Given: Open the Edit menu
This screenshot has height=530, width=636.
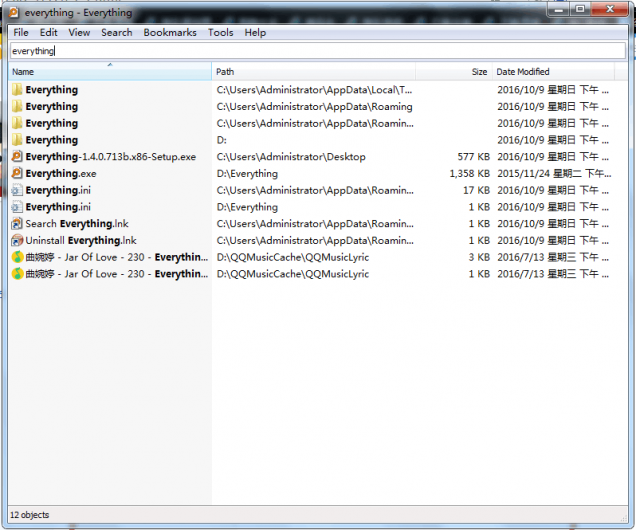Looking at the screenshot, I should [x=48, y=32].
